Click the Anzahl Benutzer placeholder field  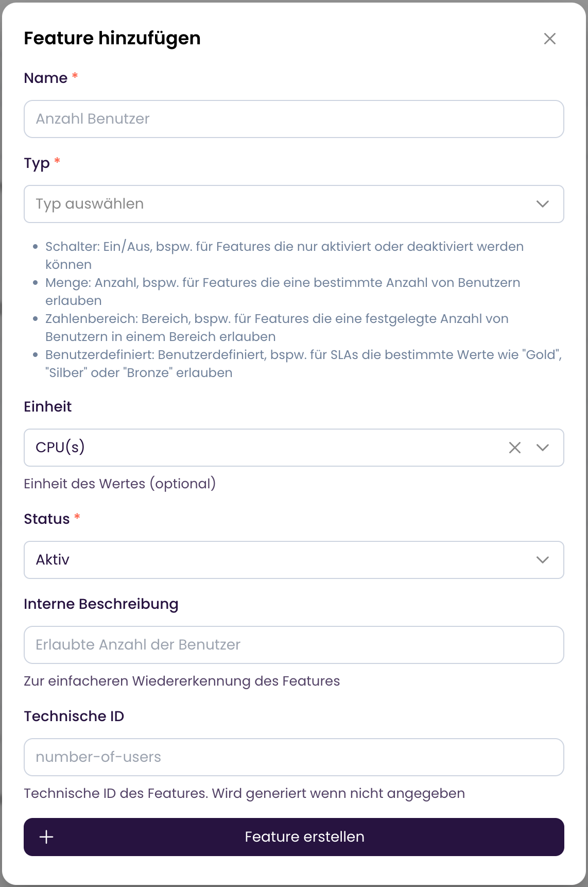[x=293, y=119]
